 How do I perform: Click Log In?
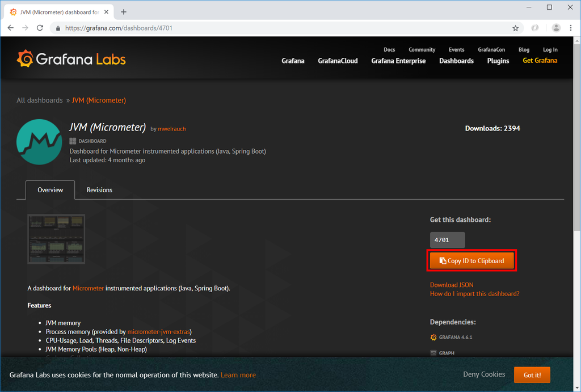point(550,50)
